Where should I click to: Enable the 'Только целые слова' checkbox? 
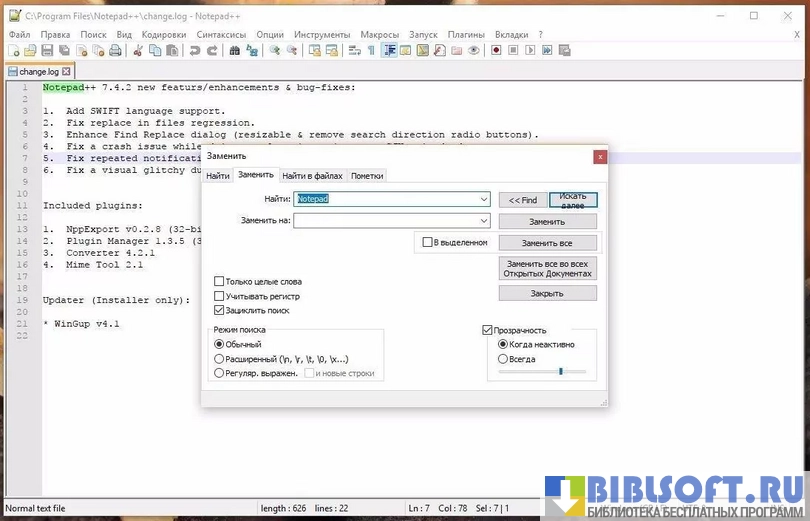[x=219, y=282]
